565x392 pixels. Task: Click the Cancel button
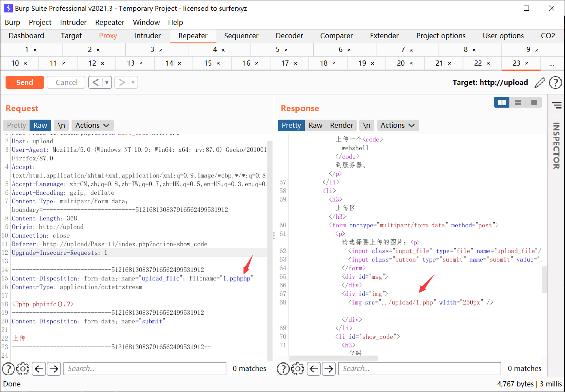pyautogui.click(x=66, y=82)
